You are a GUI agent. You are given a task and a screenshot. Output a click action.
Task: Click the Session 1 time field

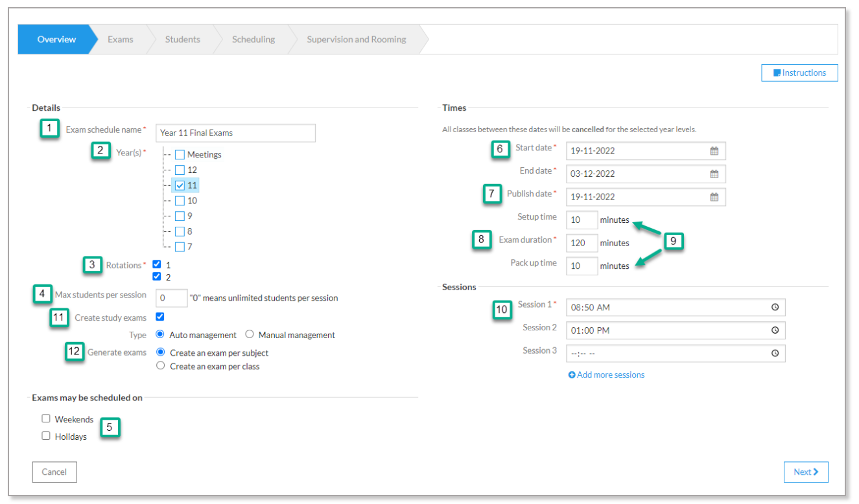coord(676,308)
